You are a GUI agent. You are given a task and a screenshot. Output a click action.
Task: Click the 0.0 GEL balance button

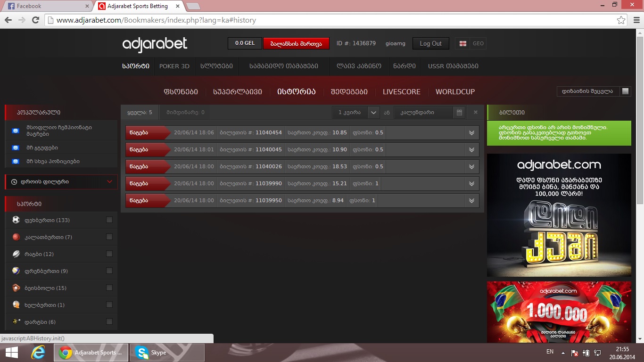(x=245, y=43)
